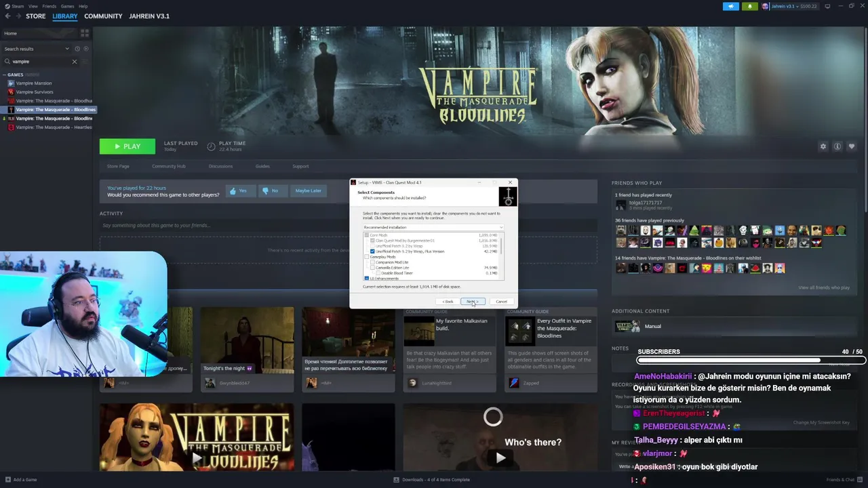Toggle Gameplay Mods checkbox
The height and width of the screenshot is (488, 868).
pos(367,257)
